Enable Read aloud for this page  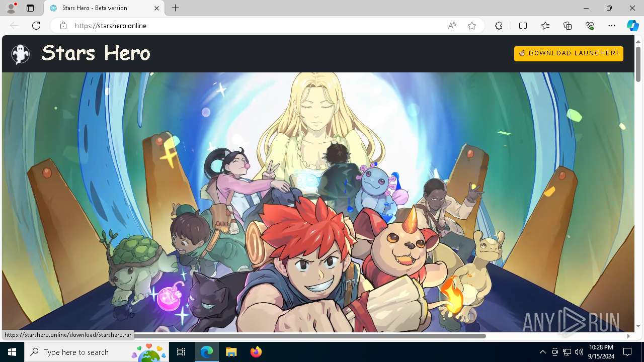point(452,26)
